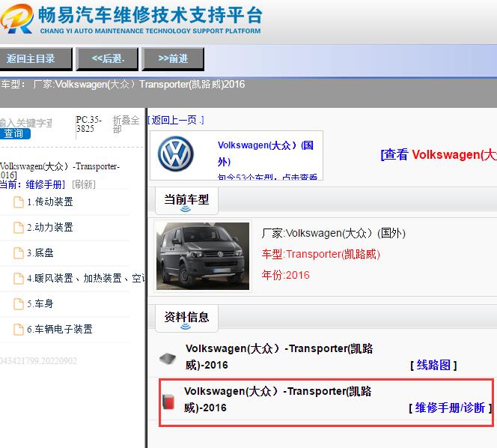Select the 当前车型 tab

click(x=186, y=201)
